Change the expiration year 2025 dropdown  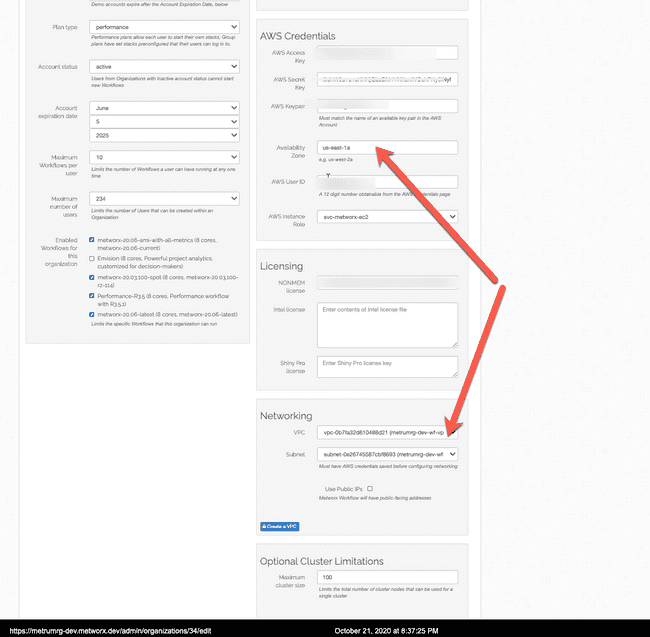[x=164, y=135]
